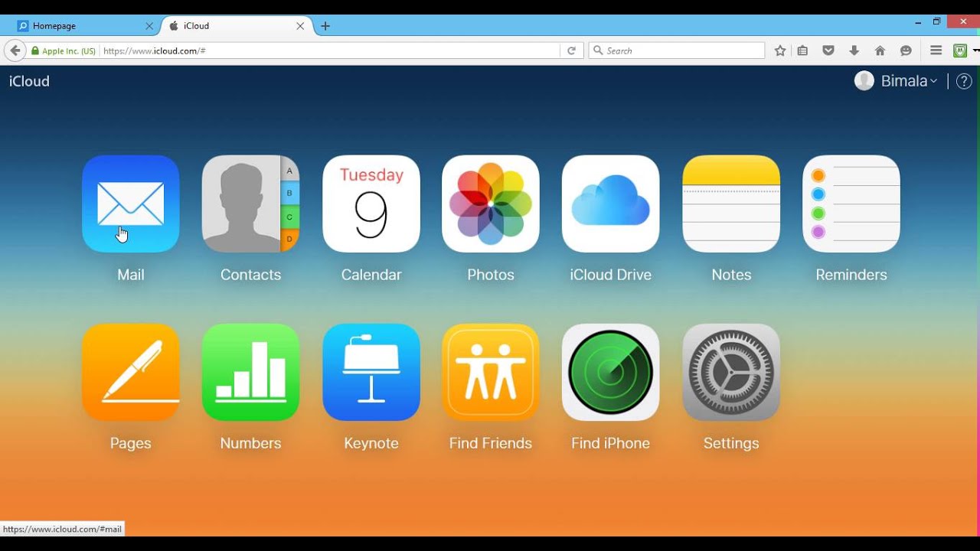Click the Calendar label text
This screenshot has height=551, width=980.
[x=371, y=275]
